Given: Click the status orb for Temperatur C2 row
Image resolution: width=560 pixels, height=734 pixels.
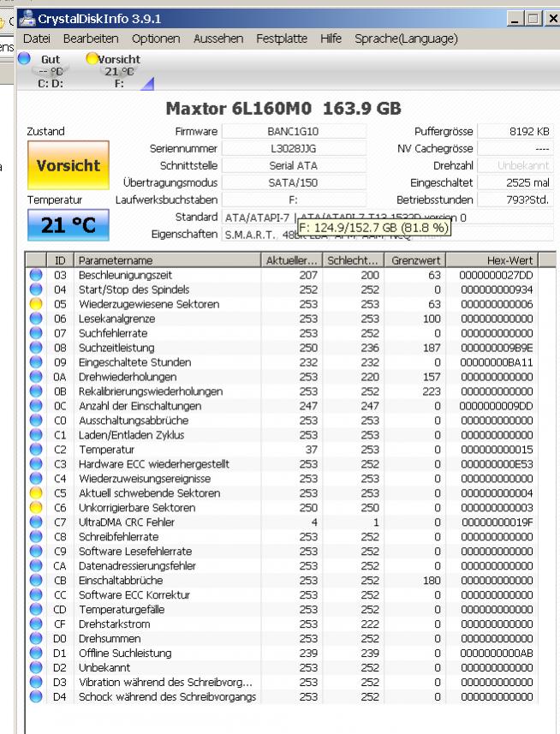Looking at the screenshot, I should pos(36,449).
